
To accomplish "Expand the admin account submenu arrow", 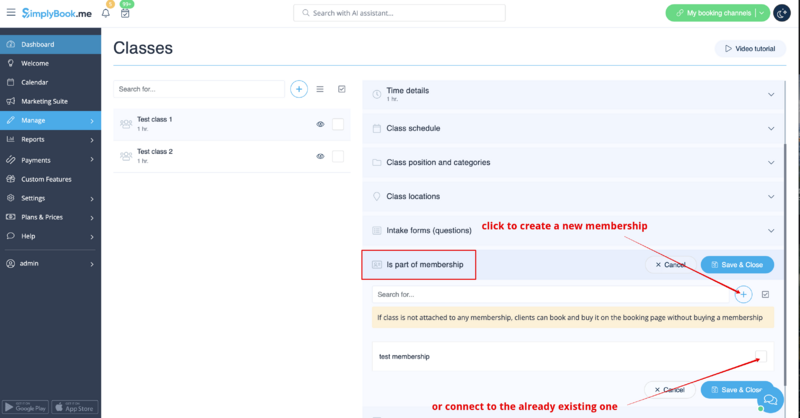I will click(92, 264).
